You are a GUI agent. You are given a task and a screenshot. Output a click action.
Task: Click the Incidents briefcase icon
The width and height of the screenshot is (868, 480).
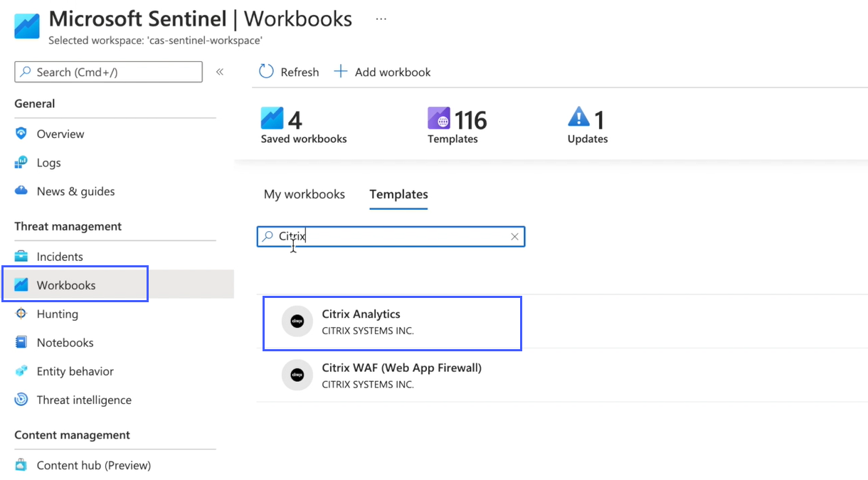click(21, 257)
